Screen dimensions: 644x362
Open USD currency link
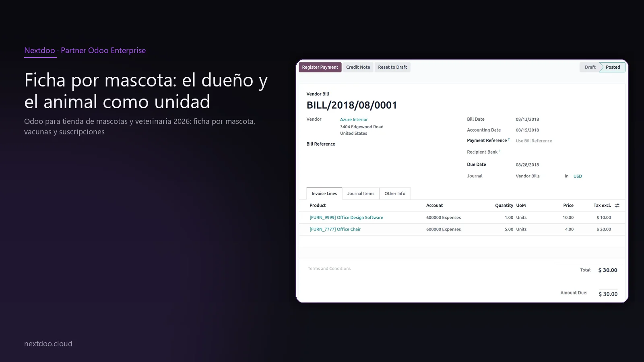[x=578, y=176]
